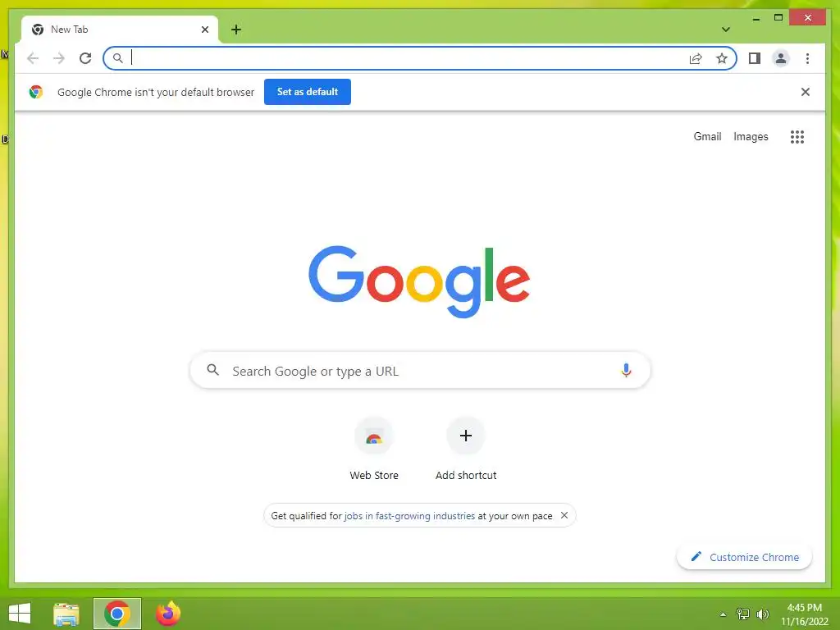Click the Chrome taskbar icon
Screen dimensions: 840x630
point(116,614)
